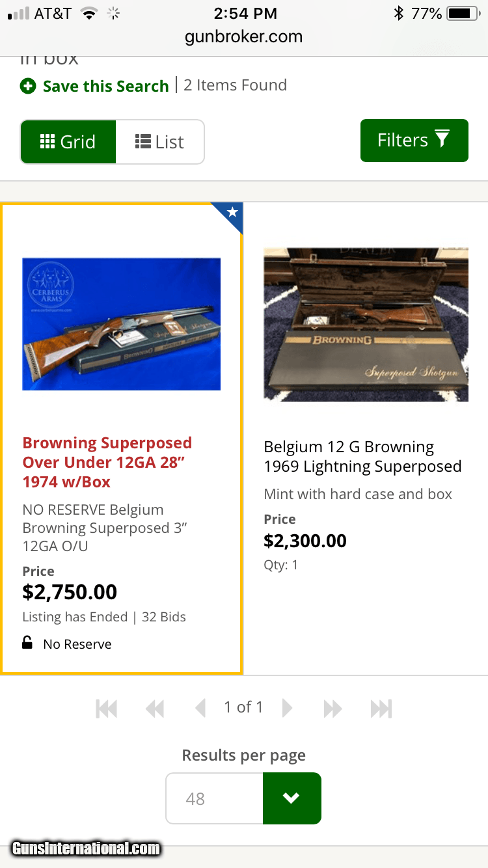Open the Cerberus Arms shotgun thumbnail
Viewport: 488px width, 868px height.
point(122,324)
